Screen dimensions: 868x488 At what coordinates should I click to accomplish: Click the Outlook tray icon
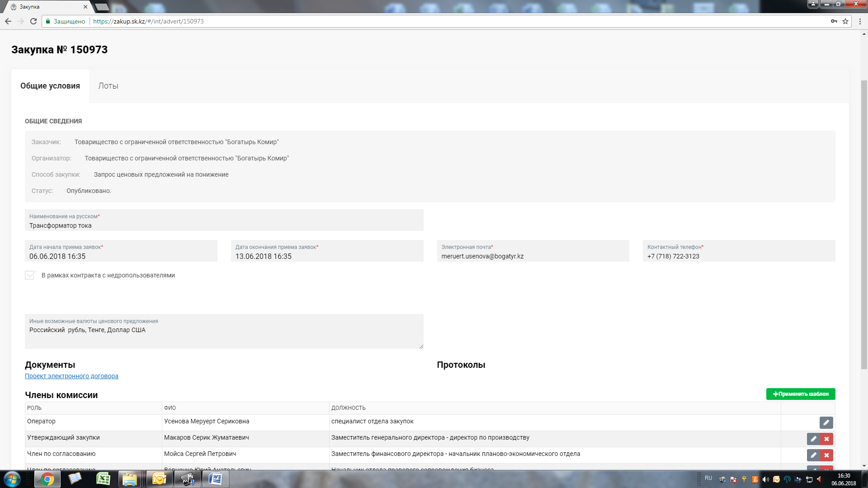coord(777,479)
